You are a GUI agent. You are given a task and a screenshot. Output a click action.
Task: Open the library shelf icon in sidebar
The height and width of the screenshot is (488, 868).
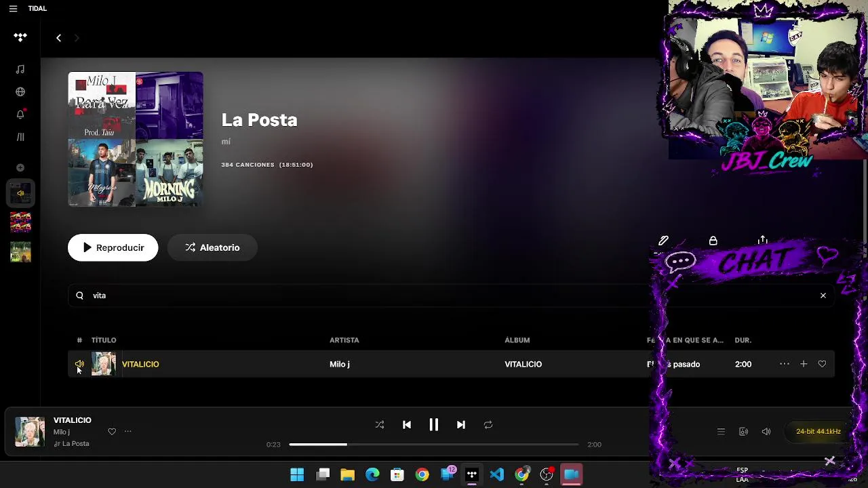[x=20, y=137]
